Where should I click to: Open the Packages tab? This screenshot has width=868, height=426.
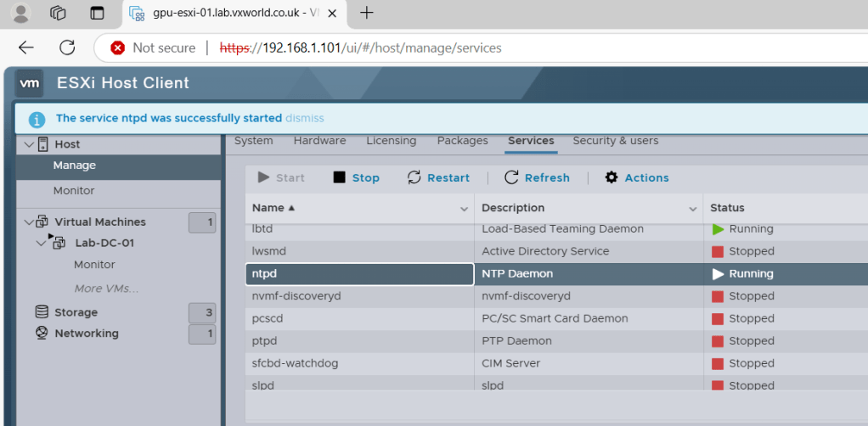click(x=462, y=141)
